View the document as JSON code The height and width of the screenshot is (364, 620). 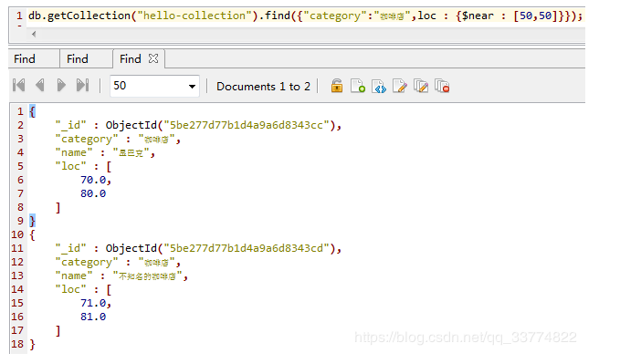click(379, 86)
